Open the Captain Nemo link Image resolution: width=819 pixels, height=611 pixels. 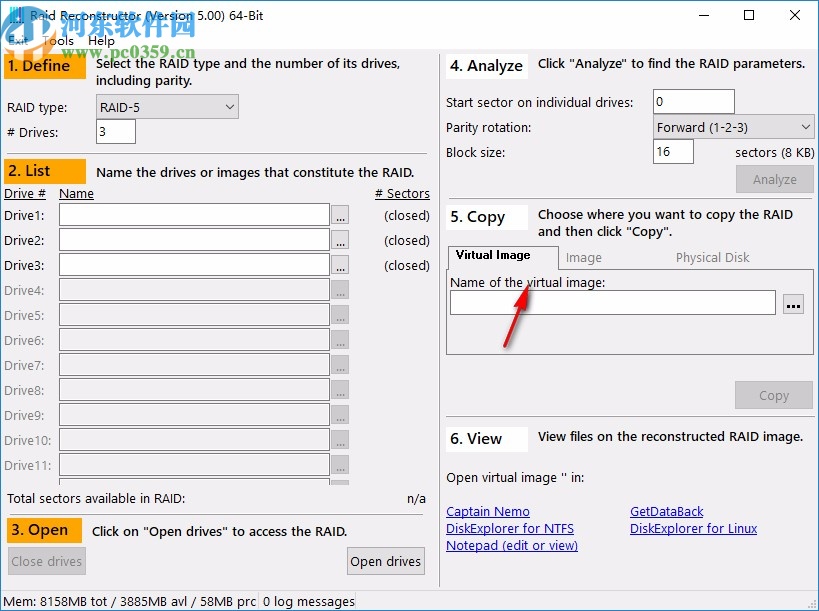point(488,512)
